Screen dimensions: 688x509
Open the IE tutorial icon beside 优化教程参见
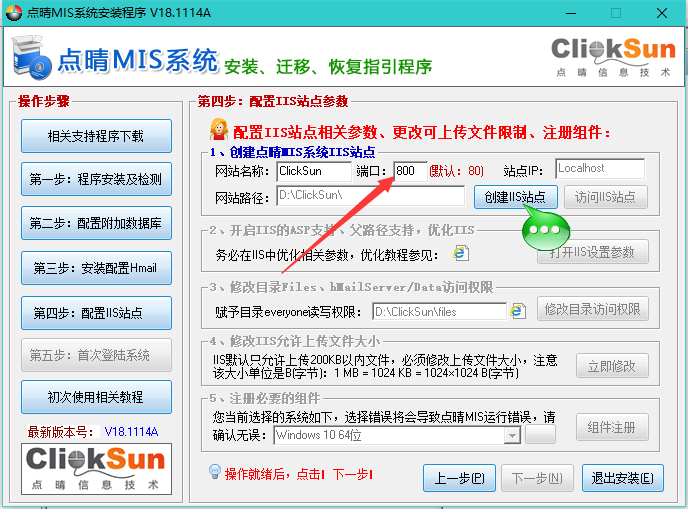(x=461, y=253)
